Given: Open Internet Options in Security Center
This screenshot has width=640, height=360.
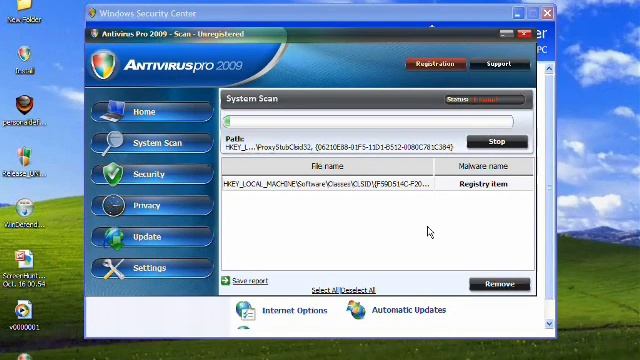Looking at the screenshot, I should click(x=295, y=311).
